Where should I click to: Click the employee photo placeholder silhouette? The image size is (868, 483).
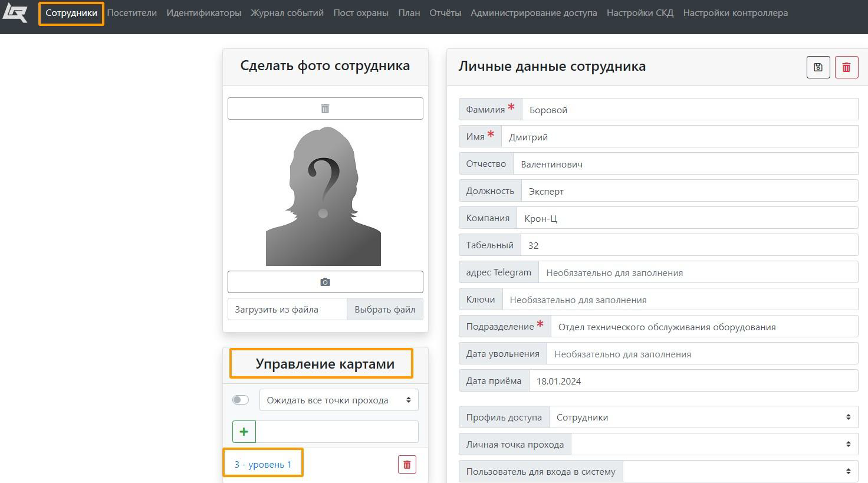click(x=323, y=196)
